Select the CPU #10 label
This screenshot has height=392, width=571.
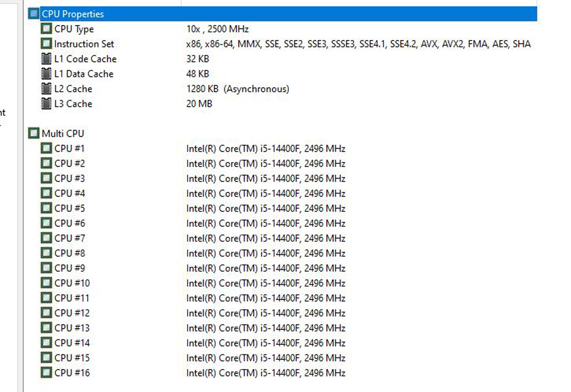point(72,283)
